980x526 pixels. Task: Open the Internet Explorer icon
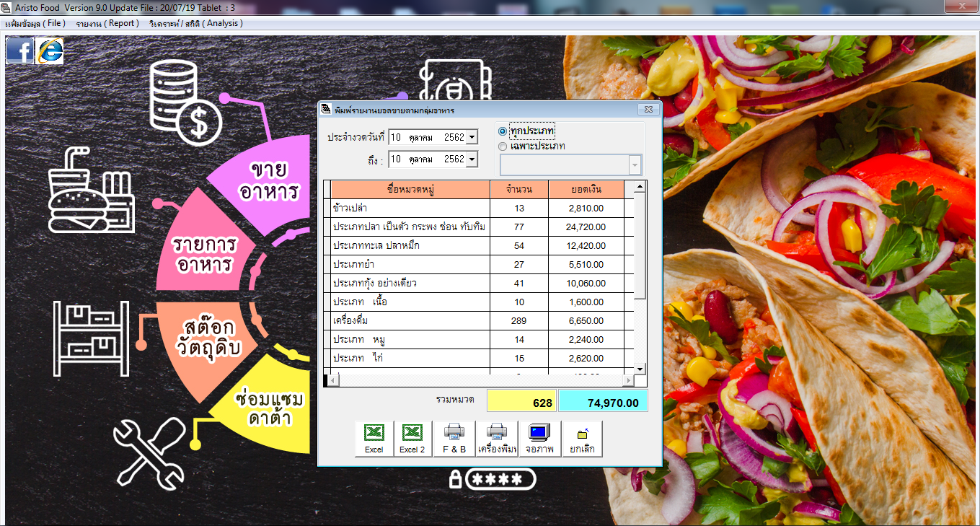50,51
